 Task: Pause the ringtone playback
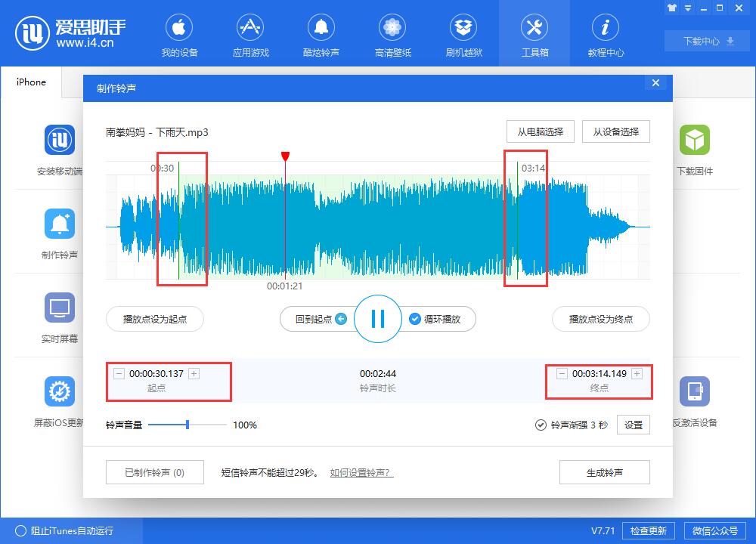pos(377,319)
